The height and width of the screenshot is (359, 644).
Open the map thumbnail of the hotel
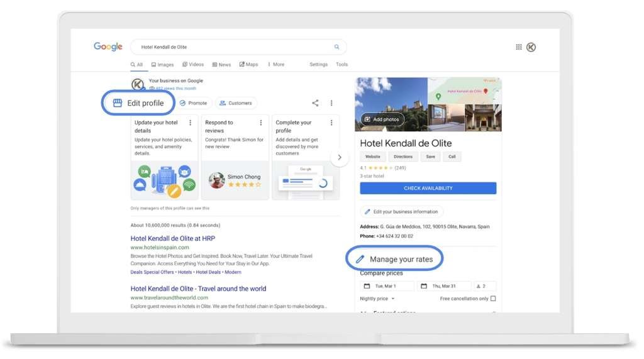465,91
